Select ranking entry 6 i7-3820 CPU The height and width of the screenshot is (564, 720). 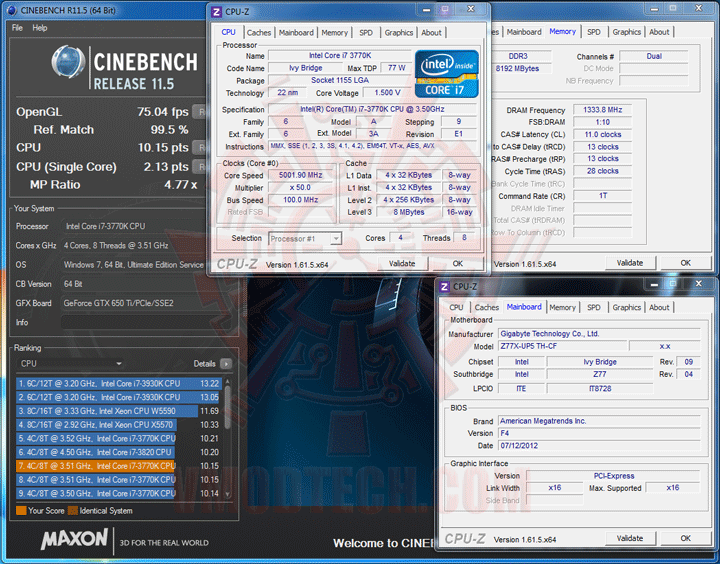[119, 452]
